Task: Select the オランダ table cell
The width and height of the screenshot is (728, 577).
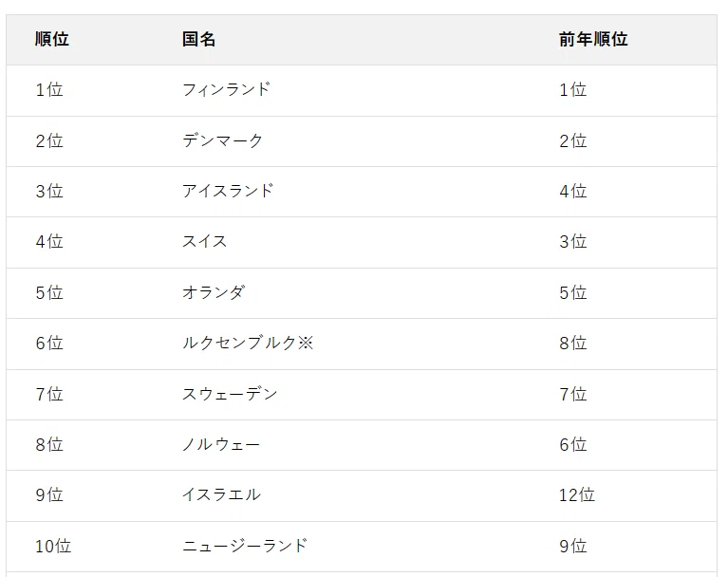Action: point(214,293)
